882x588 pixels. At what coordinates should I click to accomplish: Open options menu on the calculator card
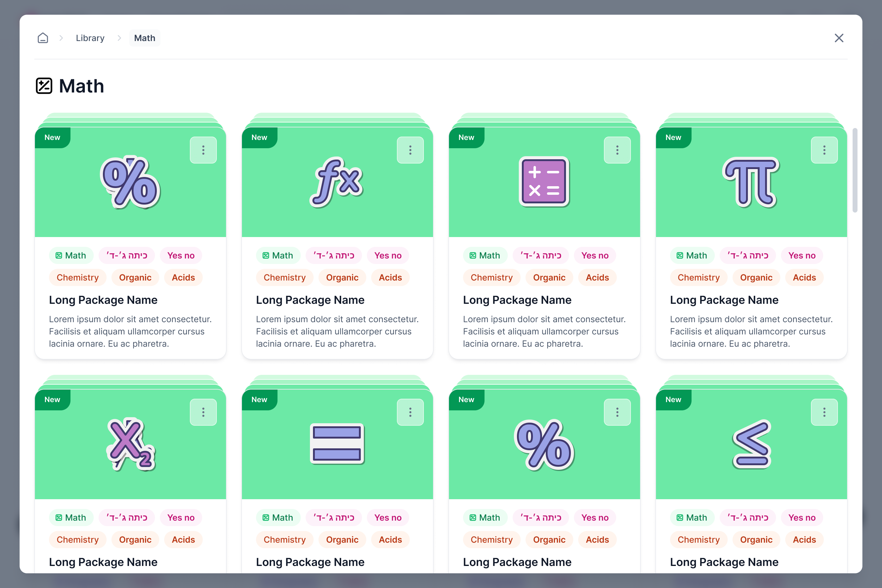coord(617,150)
